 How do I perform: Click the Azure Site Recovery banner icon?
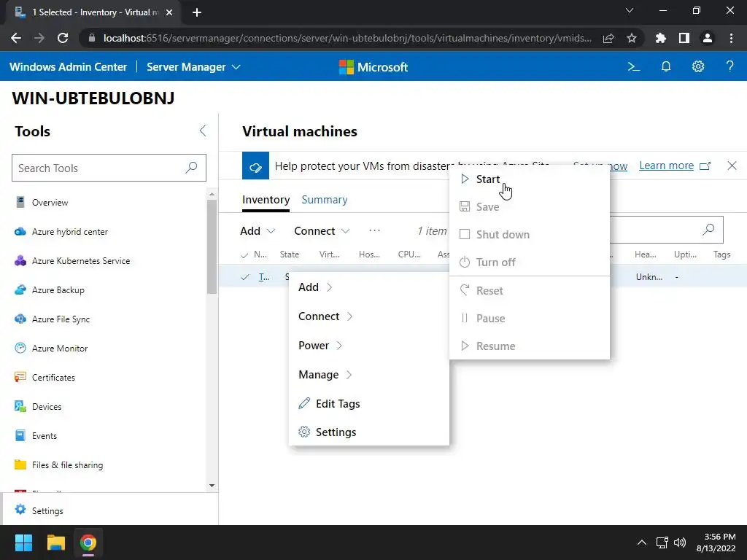click(255, 166)
